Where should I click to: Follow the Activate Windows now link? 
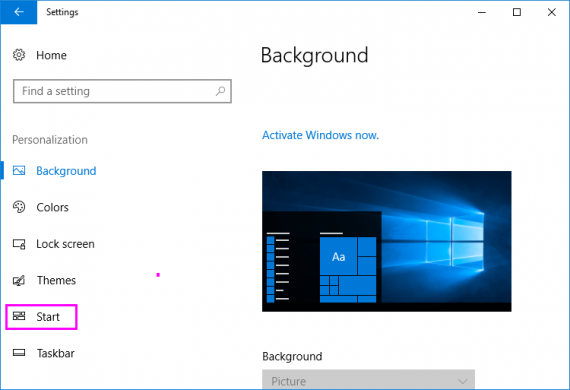click(x=320, y=135)
